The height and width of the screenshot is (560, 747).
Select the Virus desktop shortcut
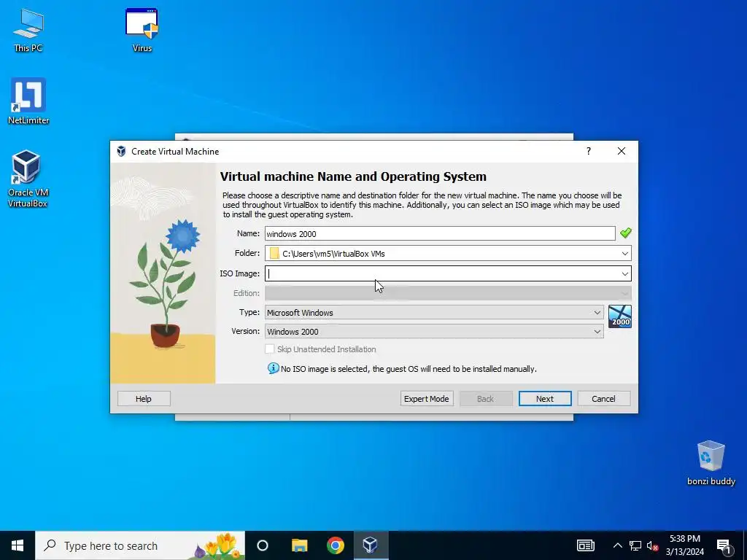click(142, 29)
